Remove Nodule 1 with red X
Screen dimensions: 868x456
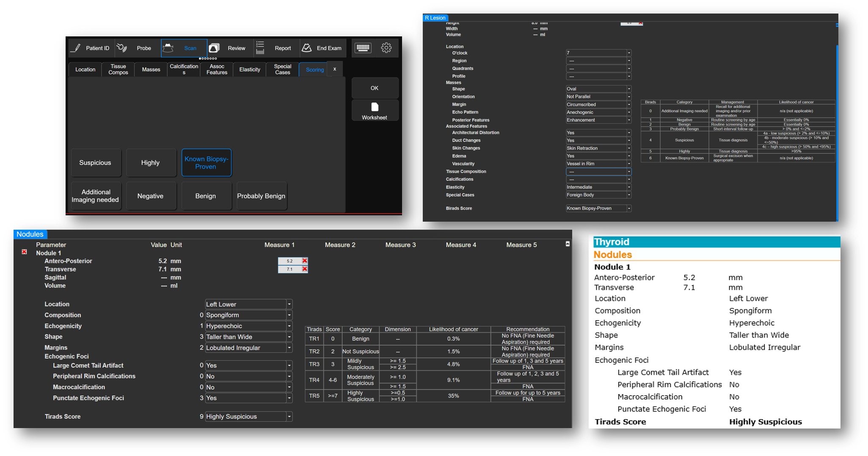(25, 252)
